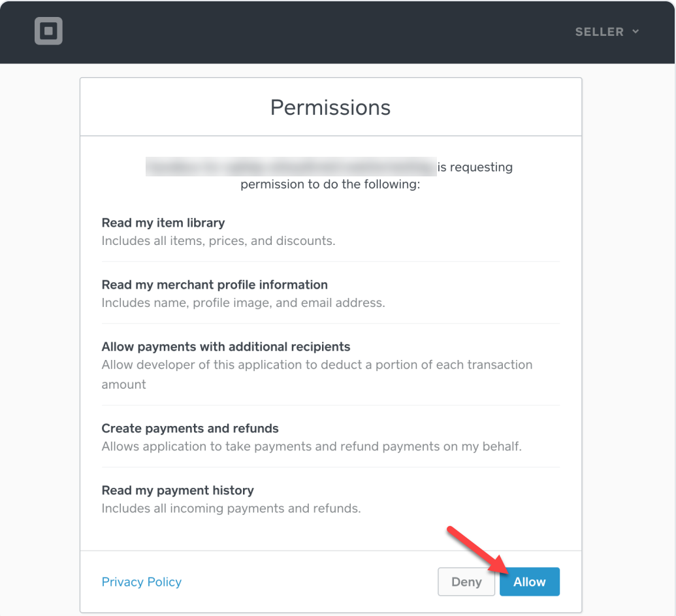Click the Square logo icon

pos(48,31)
